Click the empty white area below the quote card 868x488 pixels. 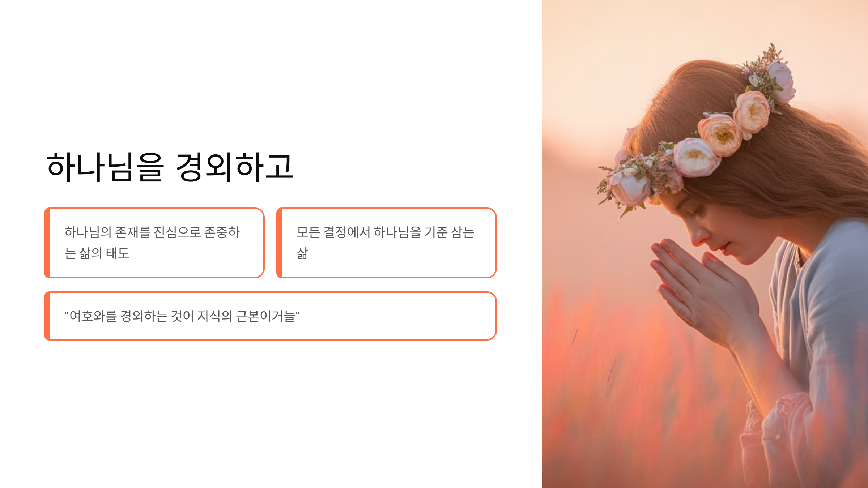(x=271, y=412)
